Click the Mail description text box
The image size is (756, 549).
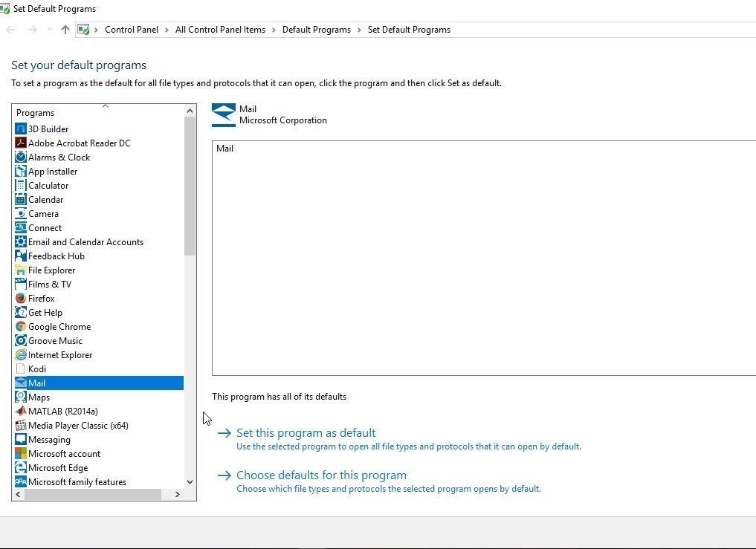(484, 258)
